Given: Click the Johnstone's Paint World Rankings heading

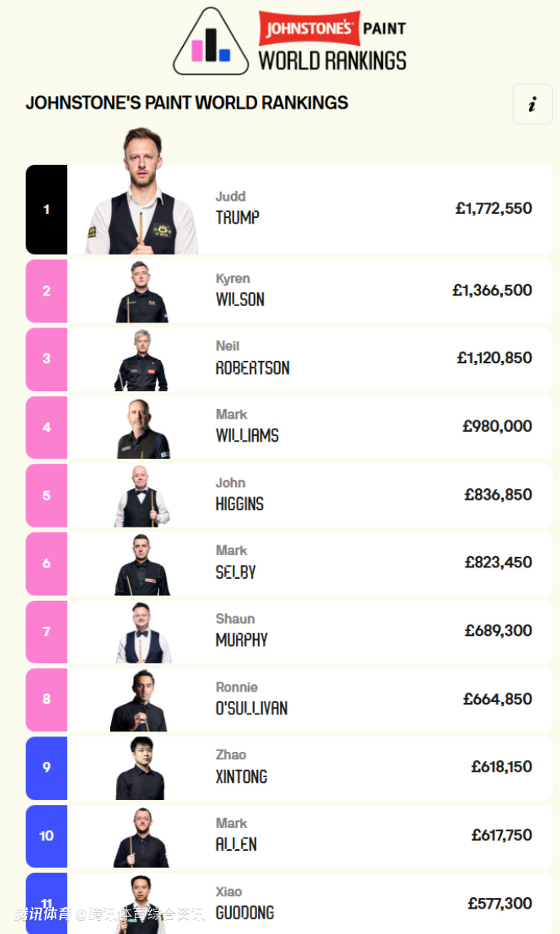Looking at the screenshot, I should [187, 103].
